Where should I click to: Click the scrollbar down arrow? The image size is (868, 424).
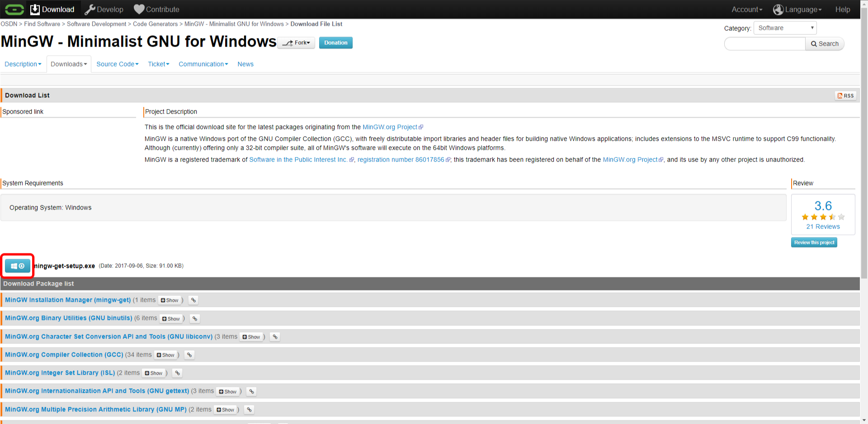click(x=864, y=420)
